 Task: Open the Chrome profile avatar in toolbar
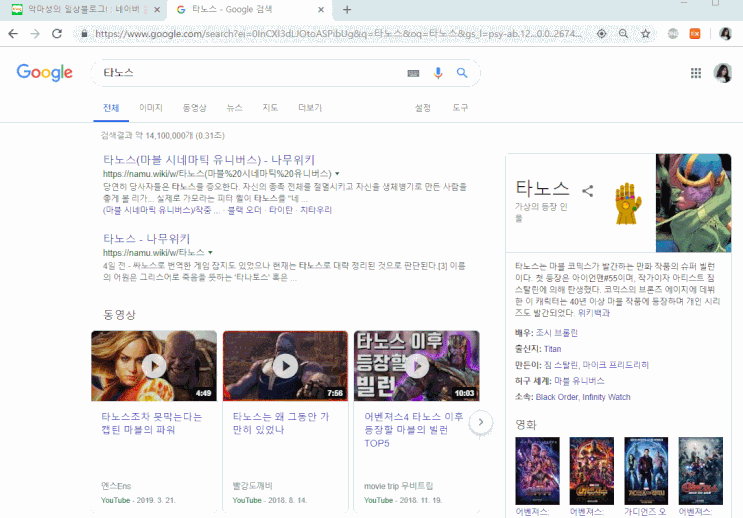tap(725, 34)
